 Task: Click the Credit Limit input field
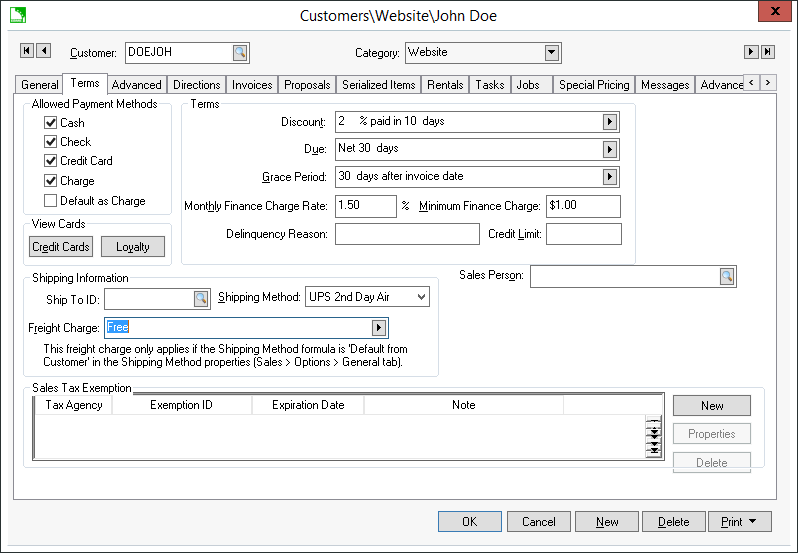pos(583,234)
